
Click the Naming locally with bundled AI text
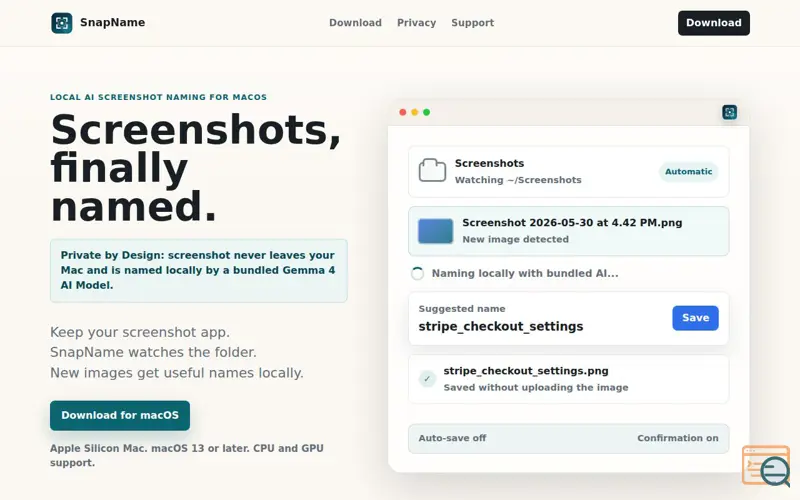click(525, 273)
